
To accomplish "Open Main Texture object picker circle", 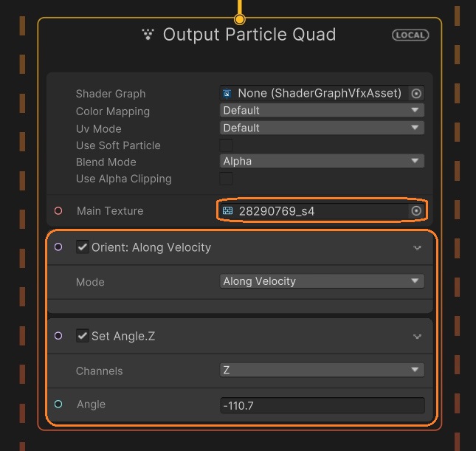I will (416, 211).
